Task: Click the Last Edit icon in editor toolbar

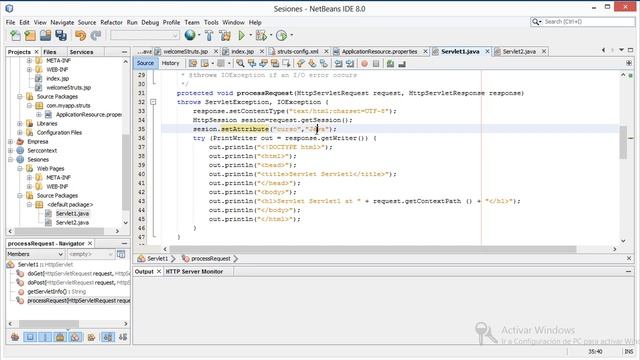Action: (193, 63)
